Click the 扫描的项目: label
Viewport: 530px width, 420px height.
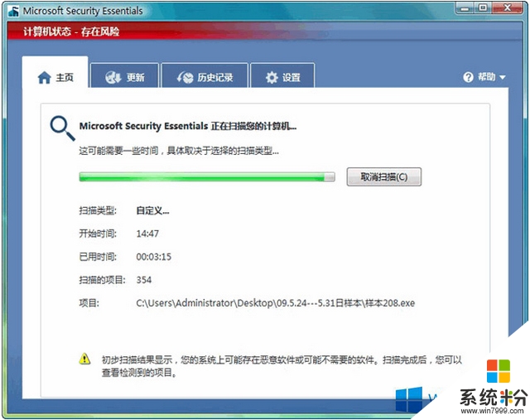point(102,280)
